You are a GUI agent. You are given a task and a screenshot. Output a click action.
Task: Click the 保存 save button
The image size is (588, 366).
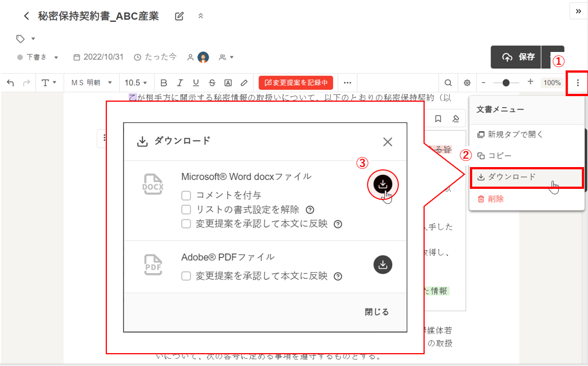click(x=518, y=57)
